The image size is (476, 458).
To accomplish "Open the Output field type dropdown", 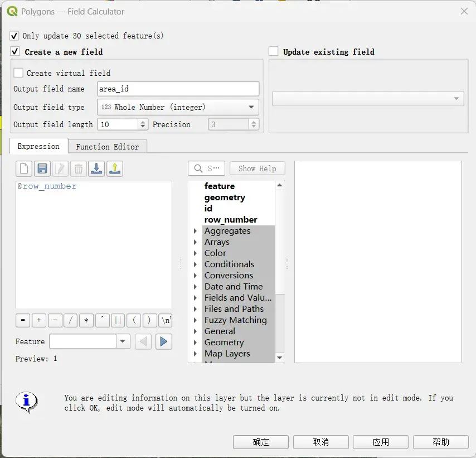I will point(178,107).
